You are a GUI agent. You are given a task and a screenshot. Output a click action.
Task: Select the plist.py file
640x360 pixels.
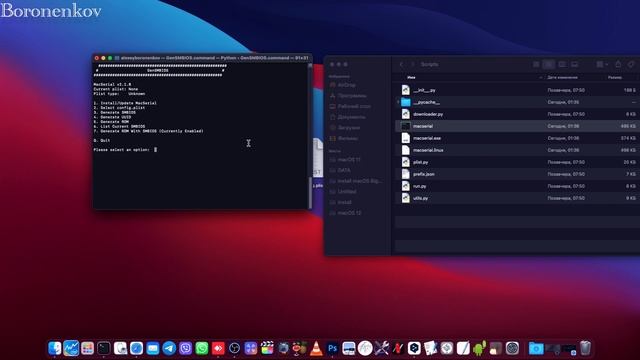pos(518,162)
